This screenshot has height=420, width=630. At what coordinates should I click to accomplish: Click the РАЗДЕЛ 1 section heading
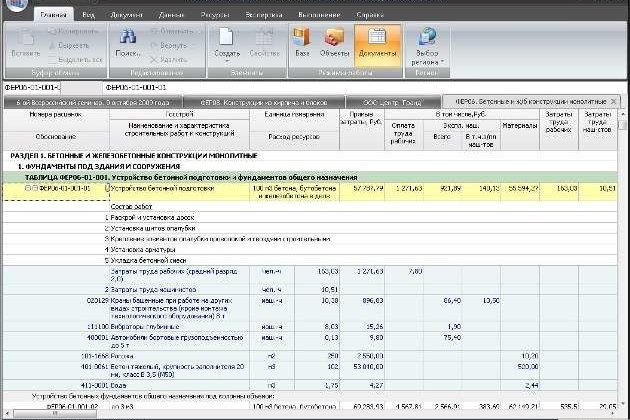click(134, 156)
